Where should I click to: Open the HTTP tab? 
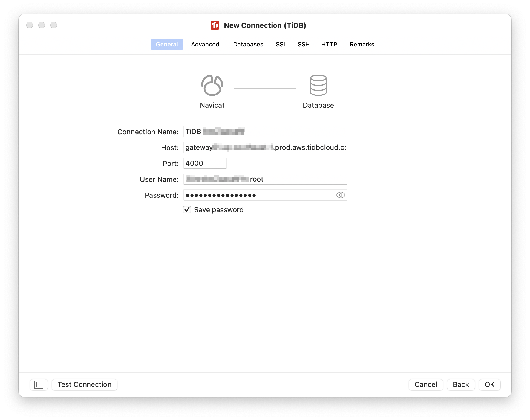click(329, 44)
